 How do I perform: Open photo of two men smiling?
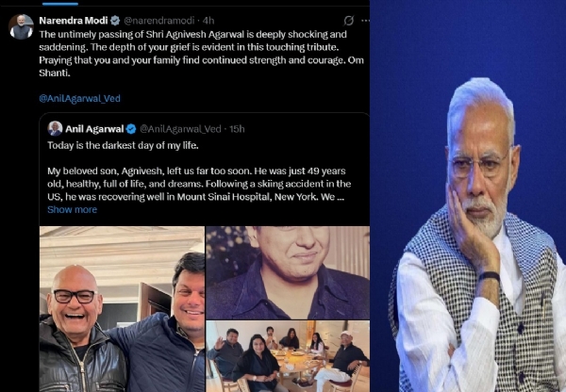[x=122, y=309]
